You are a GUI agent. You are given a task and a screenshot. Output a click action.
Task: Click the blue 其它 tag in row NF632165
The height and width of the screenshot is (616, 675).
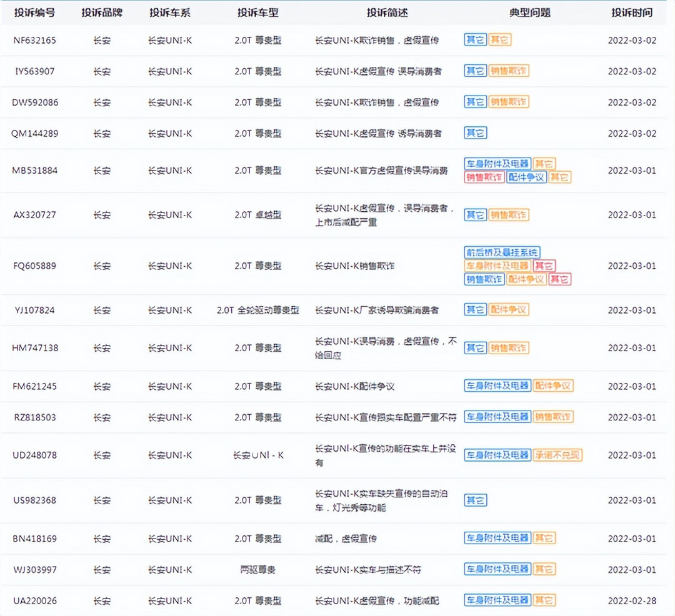coord(475,39)
